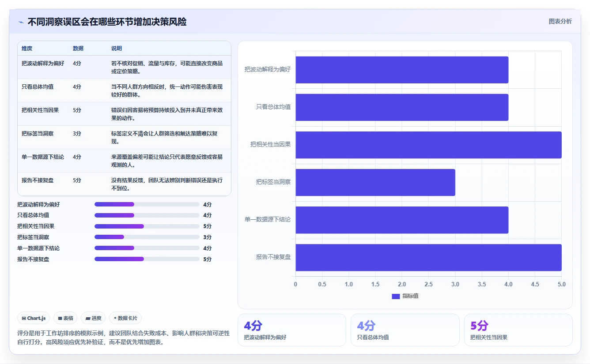Viewport: 590px width, 364px height.
Task: Click the 图表分析 label in the header
Action: [560, 21]
